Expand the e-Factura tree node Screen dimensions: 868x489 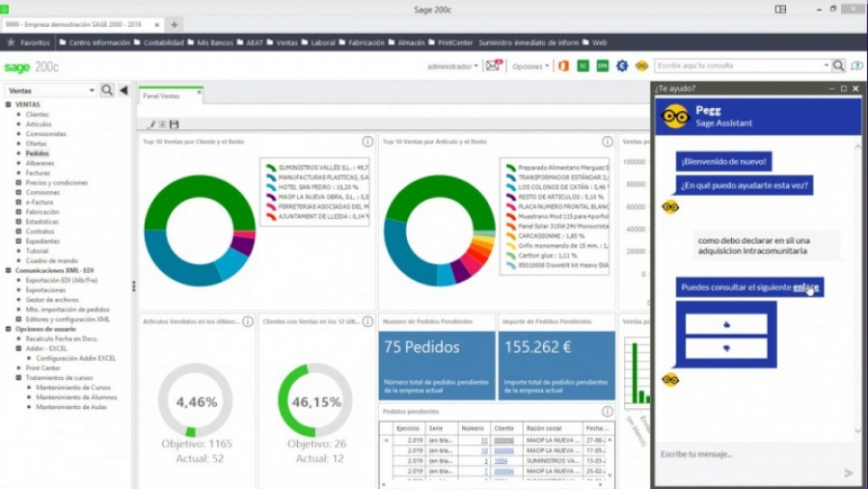coord(18,203)
